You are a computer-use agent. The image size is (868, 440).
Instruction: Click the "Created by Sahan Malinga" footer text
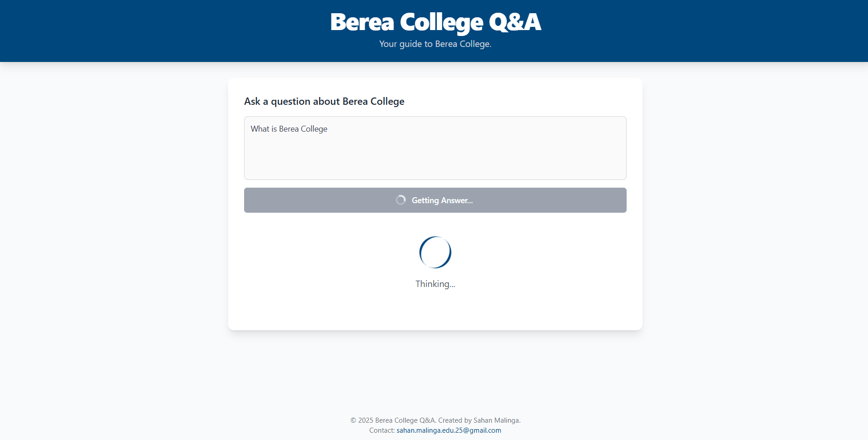coord(479,420)
